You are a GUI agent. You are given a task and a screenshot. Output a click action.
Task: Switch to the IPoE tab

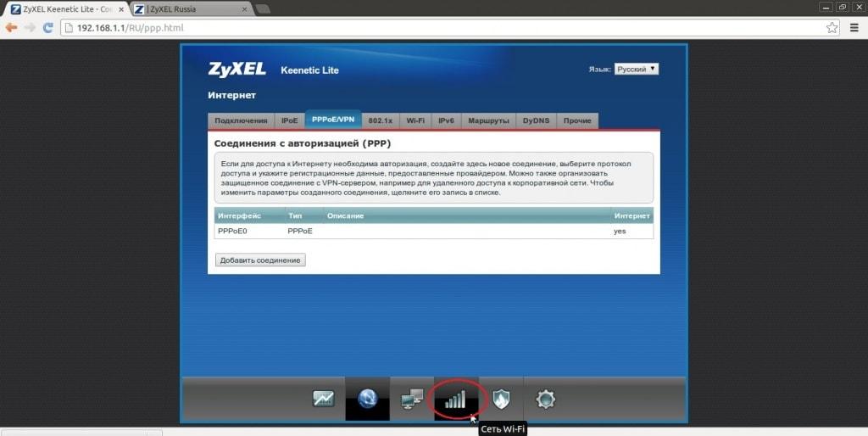click(x=290, y=120)
